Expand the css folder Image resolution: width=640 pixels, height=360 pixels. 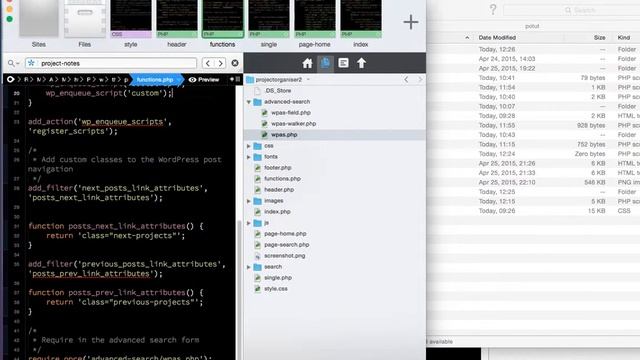point(249,146)
